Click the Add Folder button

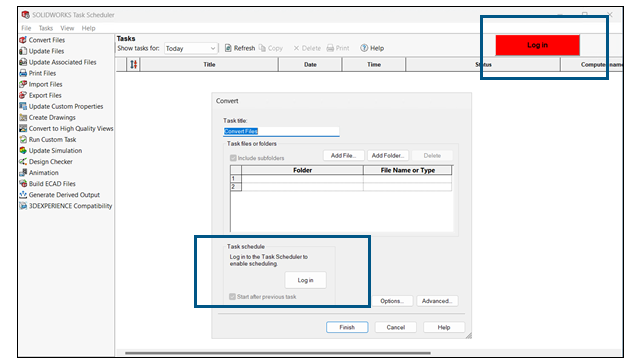388,156
